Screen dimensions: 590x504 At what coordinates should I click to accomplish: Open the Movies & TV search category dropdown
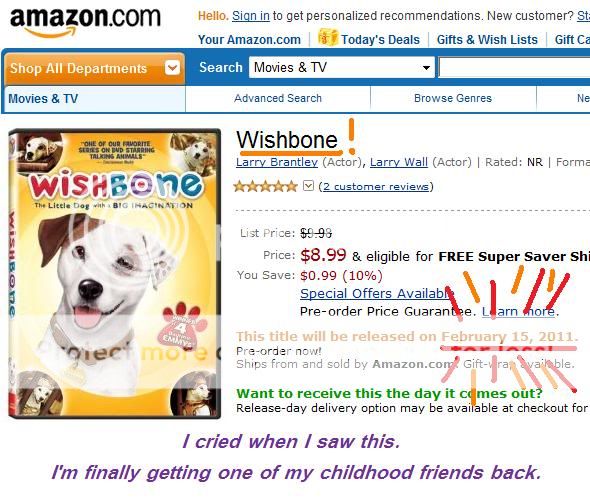click(x=342, y=67)
